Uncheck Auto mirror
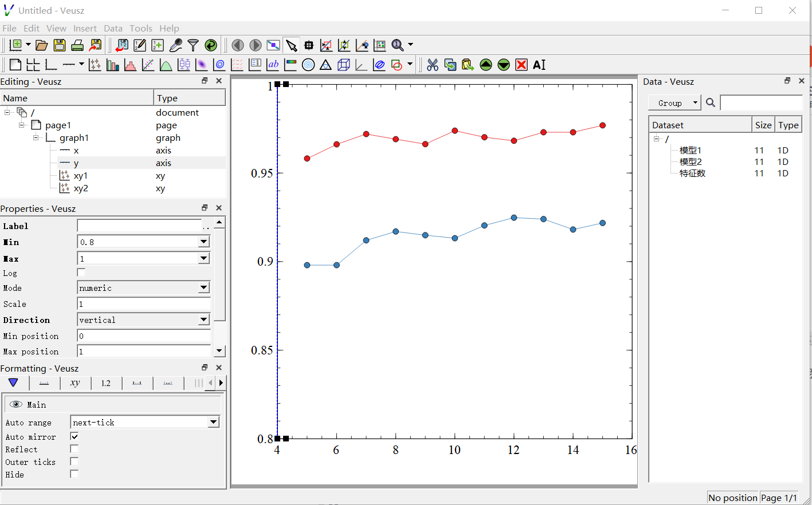The height and width of the screenshot is (505, 812). (74, 436)
